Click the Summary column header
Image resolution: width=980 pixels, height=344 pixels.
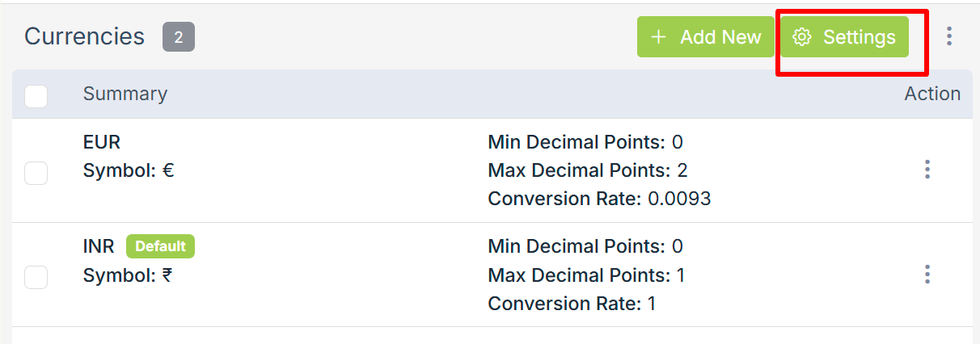[125, 94]
